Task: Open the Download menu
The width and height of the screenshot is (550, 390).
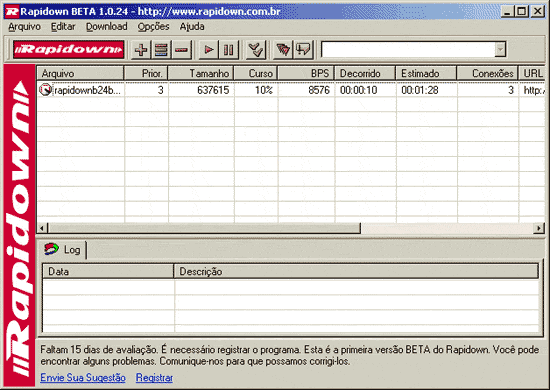Action: 107,27
